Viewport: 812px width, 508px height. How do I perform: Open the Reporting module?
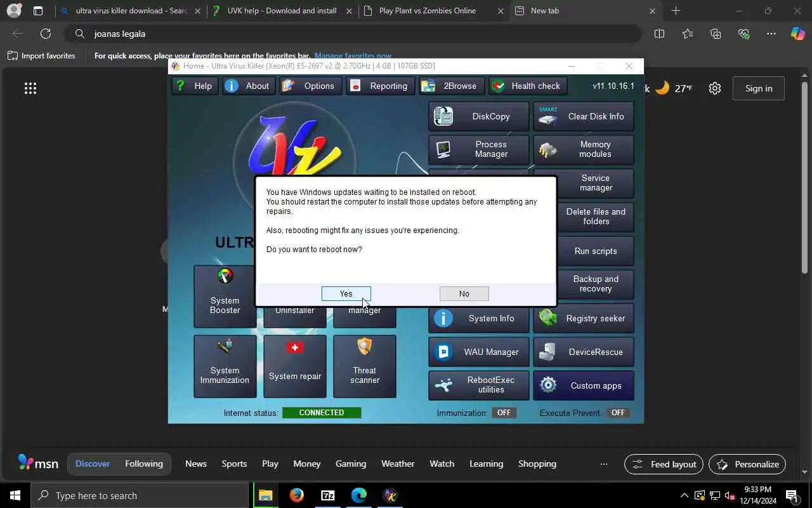[381, 86]
